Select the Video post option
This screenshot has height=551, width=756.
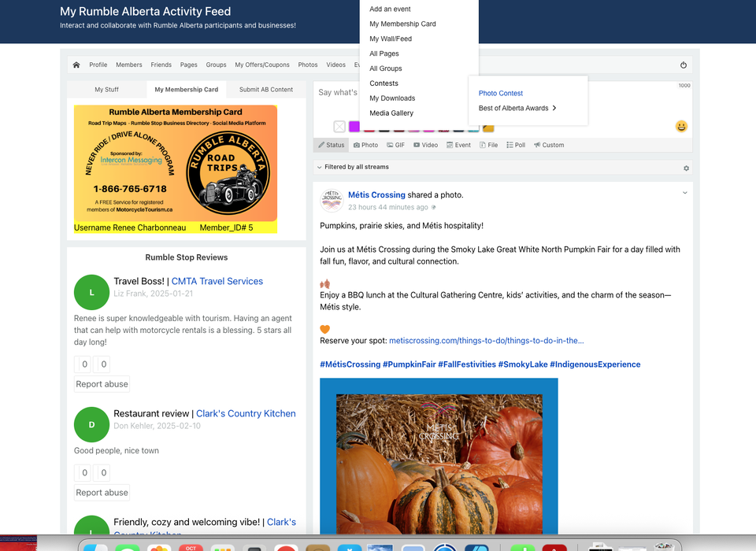[x=425, y=146]
